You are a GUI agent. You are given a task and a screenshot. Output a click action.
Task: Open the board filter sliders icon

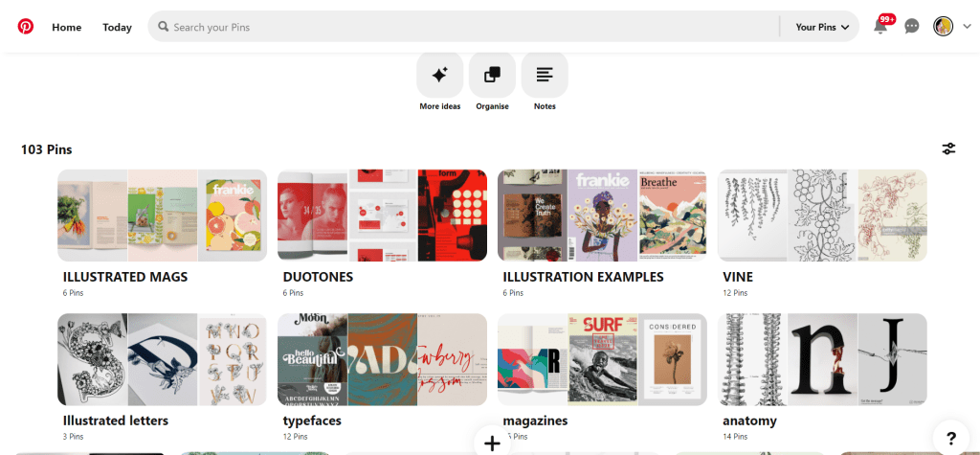coord(948,148)
